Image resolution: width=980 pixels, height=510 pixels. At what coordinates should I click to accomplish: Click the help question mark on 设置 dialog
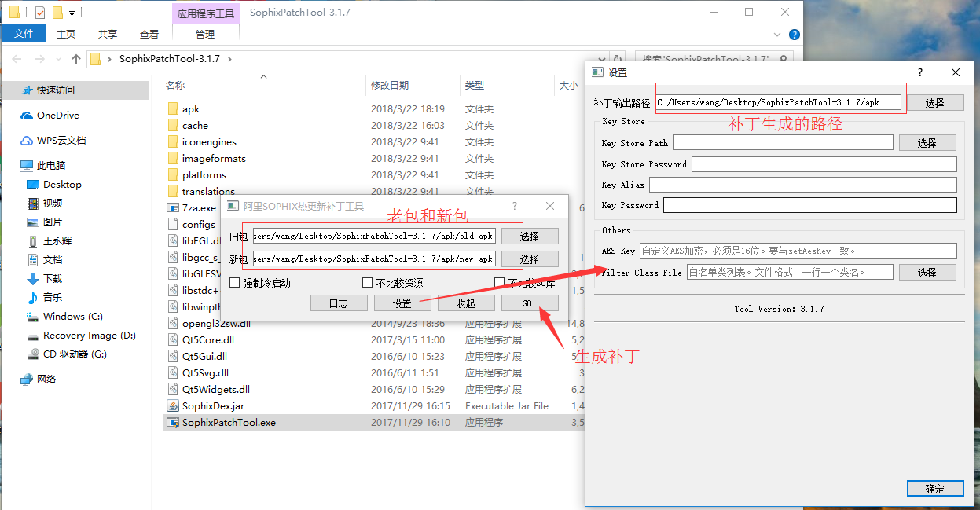tap(919, 72)
